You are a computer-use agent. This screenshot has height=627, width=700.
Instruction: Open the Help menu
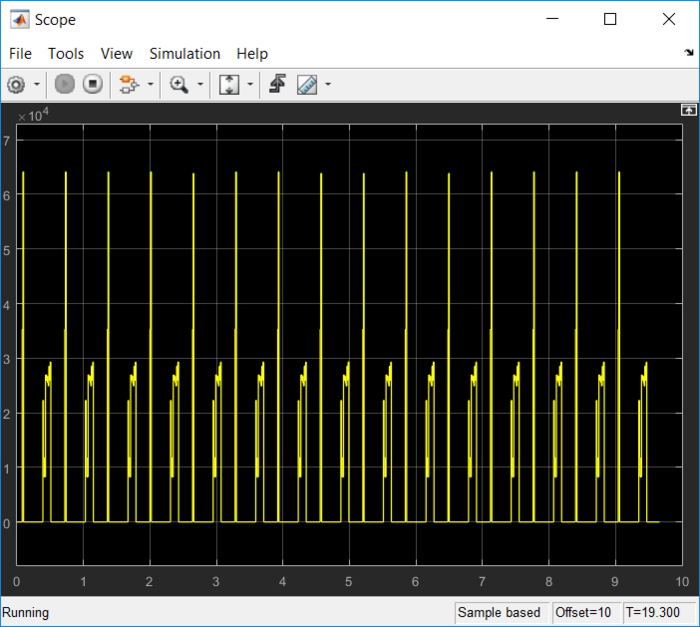pyautogui.click(x=252, y=54)
